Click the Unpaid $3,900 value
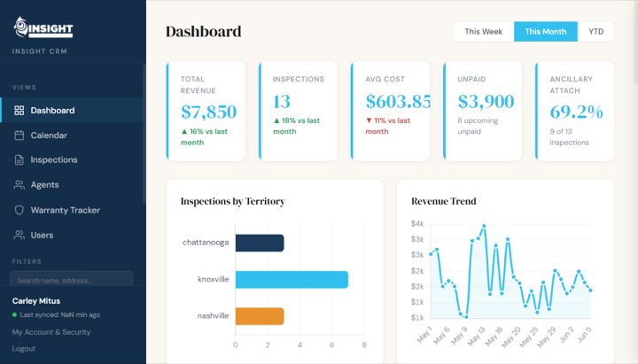The height and width of the screenshot is (364, 638). [486, 101]
